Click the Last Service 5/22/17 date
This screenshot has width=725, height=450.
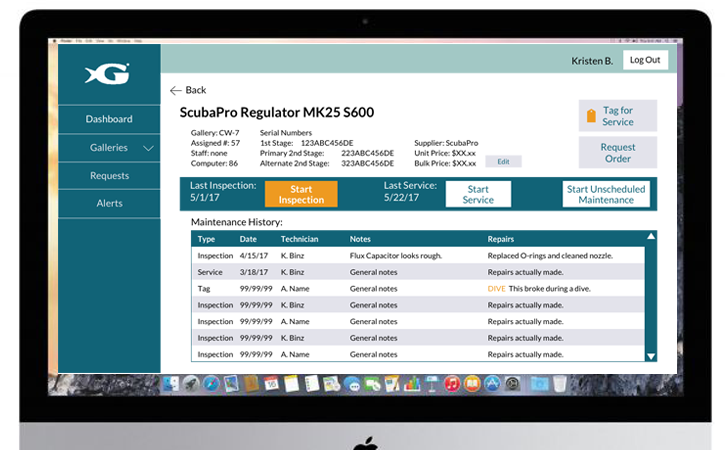pyautogui.click(x=401, y=197)
